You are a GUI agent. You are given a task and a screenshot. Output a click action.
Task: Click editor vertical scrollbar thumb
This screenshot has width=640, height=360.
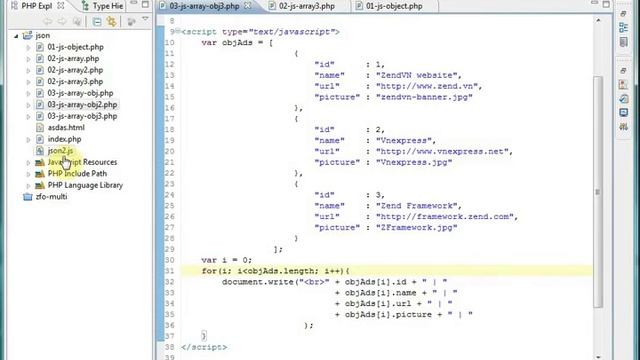coord(598,192)
